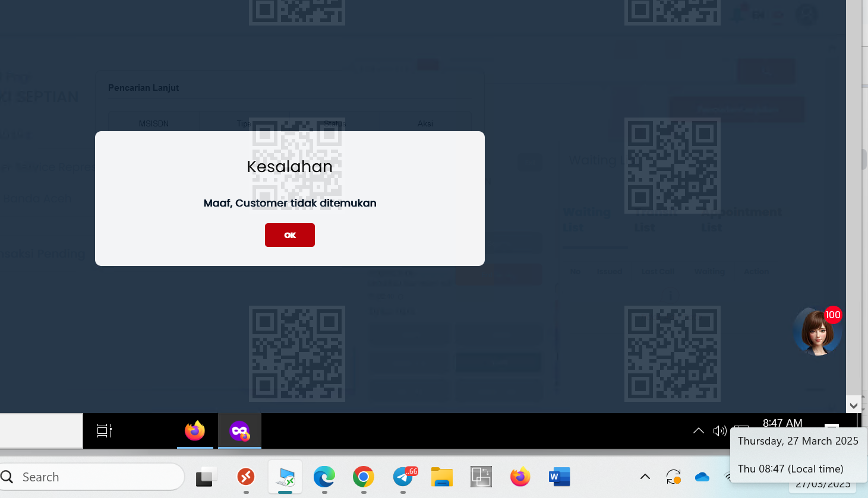The width and height of the screenshot is (868, 498).
Task: Click the MSISDN column header
Action: click(154, 123)
